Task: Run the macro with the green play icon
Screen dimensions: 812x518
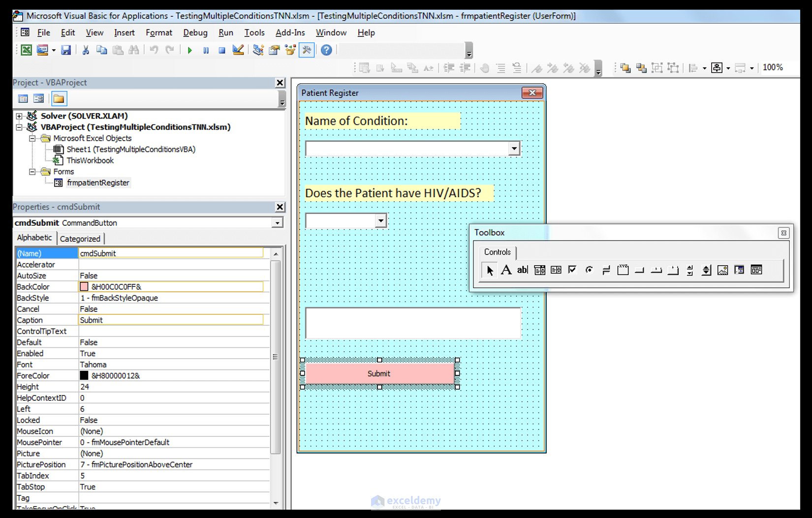Action: coord(189,50)
